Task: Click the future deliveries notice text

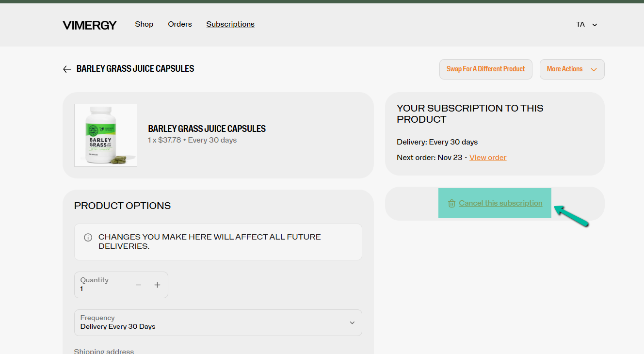Action: click(209, 241)
